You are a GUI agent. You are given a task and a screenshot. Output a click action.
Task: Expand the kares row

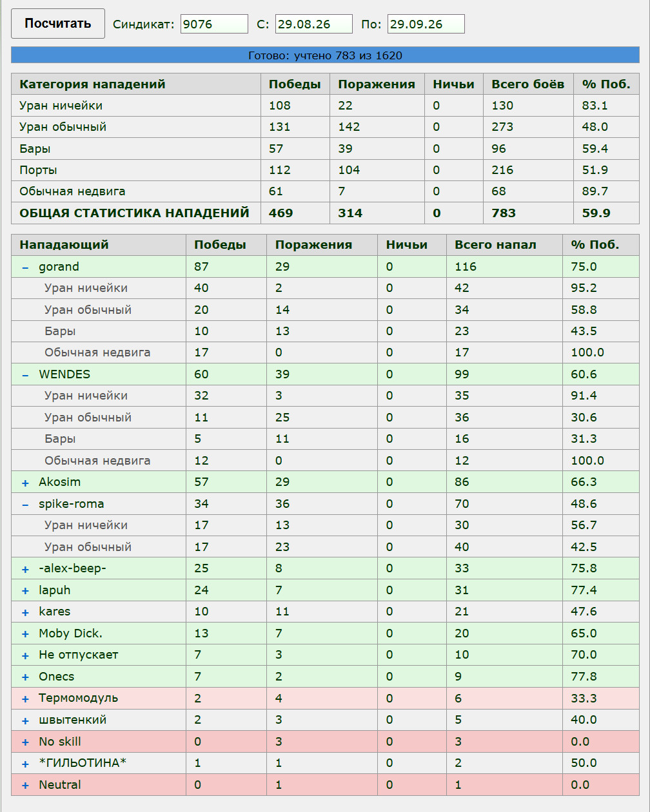coord(25,612)
